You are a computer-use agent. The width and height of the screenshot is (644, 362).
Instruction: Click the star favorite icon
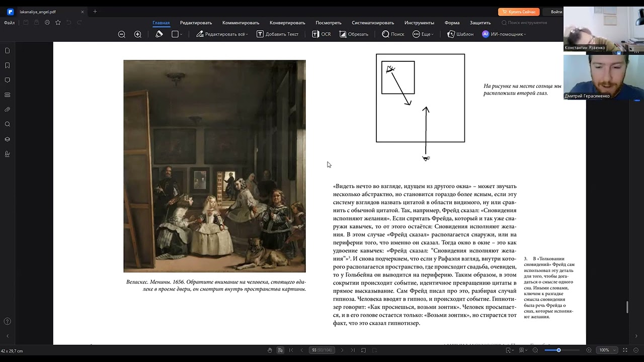pyautogui.click(x=58, y=23)
